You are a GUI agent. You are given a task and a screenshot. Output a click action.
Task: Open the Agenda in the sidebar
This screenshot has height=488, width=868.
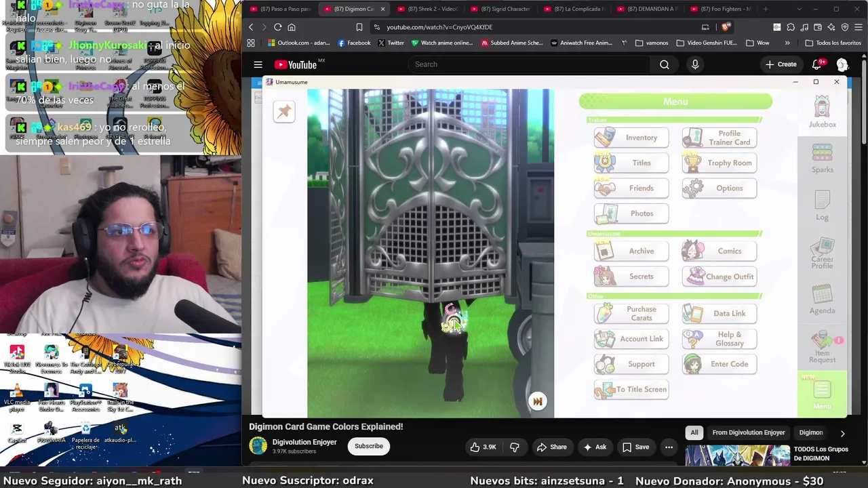(822, 300)
